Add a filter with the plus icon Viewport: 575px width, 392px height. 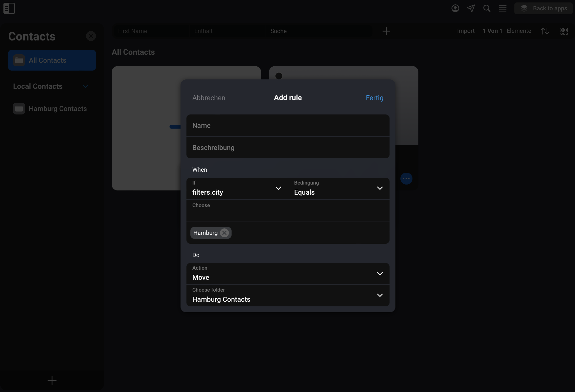386,31
